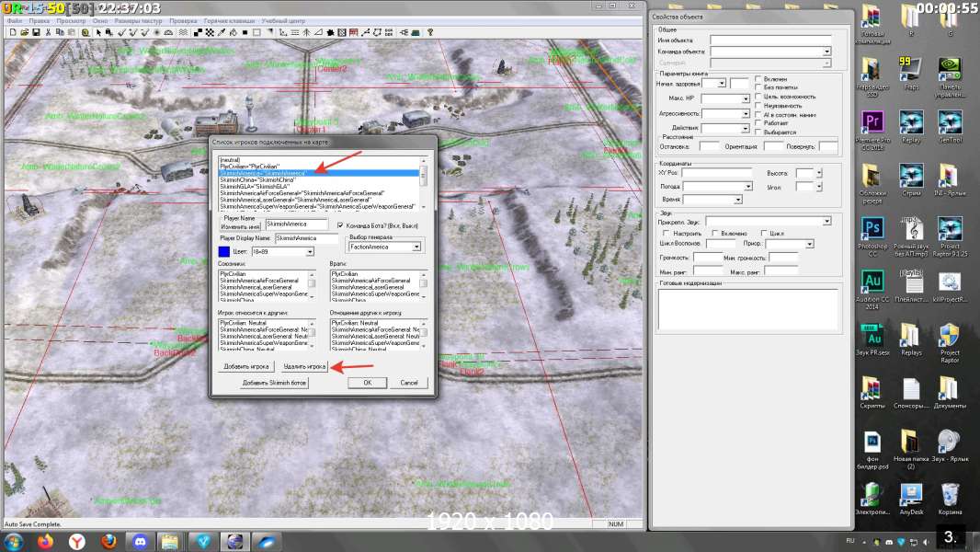980x552 pixels.
Task: Select the pointer arrow tool
Action: tap(98, 32)
